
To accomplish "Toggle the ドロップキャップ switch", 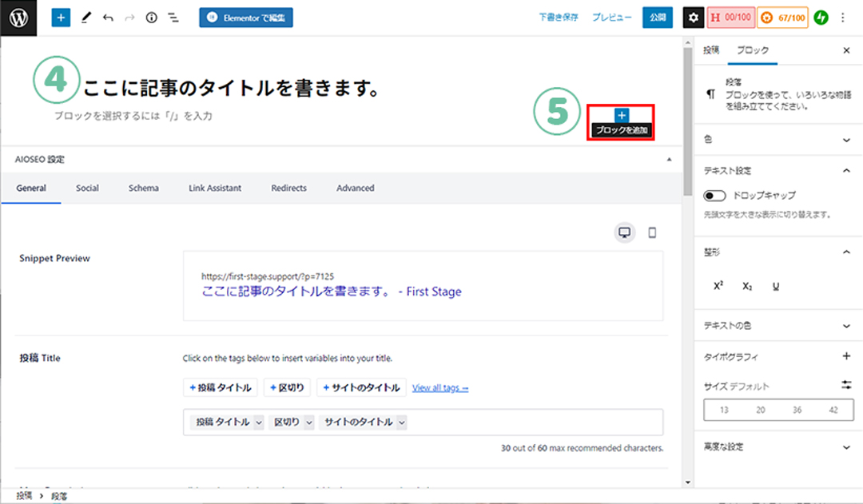I will pos(714,196).
